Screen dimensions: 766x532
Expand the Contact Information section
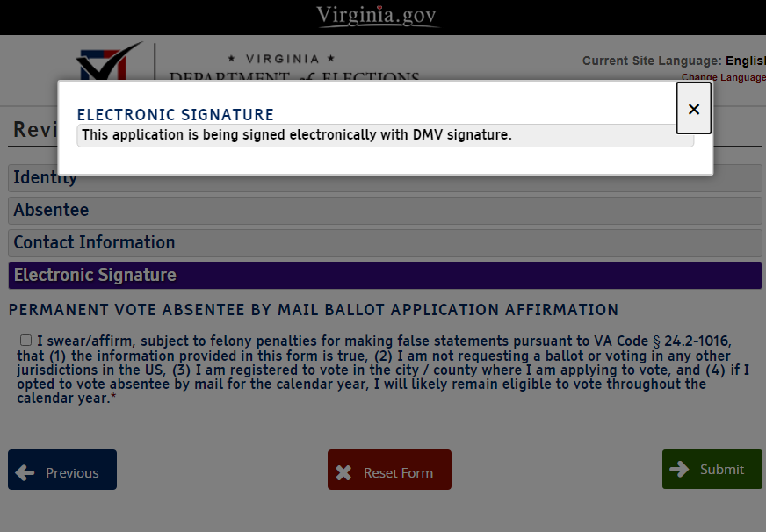click(x=385, y=243)
